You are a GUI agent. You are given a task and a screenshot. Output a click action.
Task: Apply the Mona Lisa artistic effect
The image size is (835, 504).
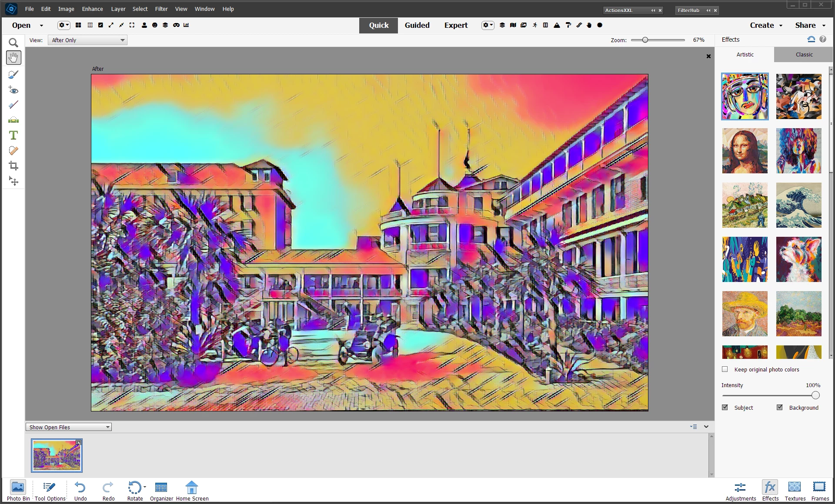click(745, 151)
